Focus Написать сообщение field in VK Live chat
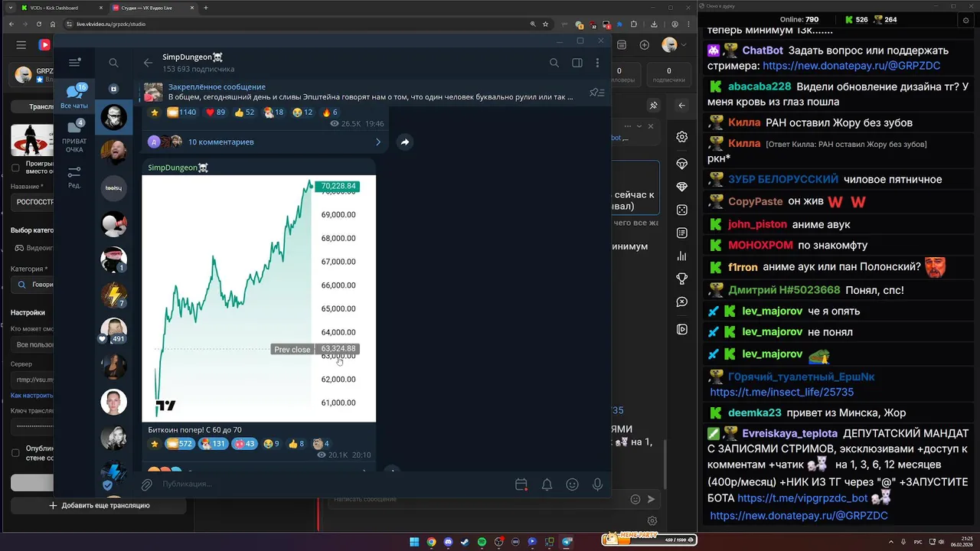 476,499
